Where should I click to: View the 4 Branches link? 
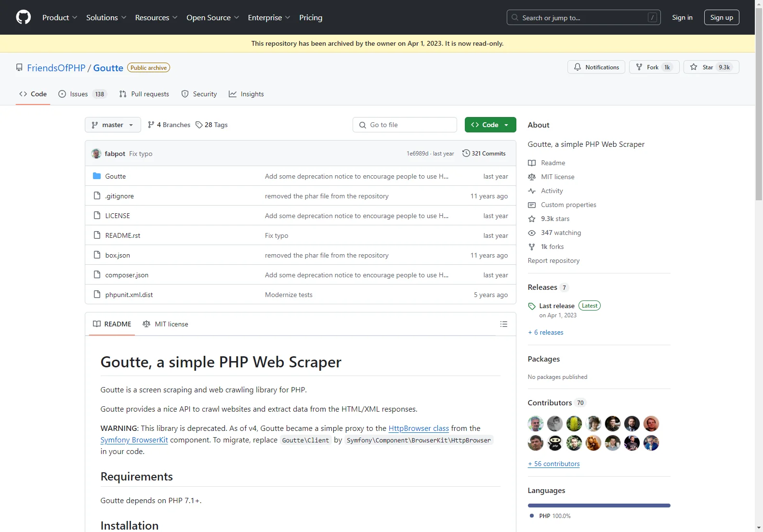pos(169,125)
